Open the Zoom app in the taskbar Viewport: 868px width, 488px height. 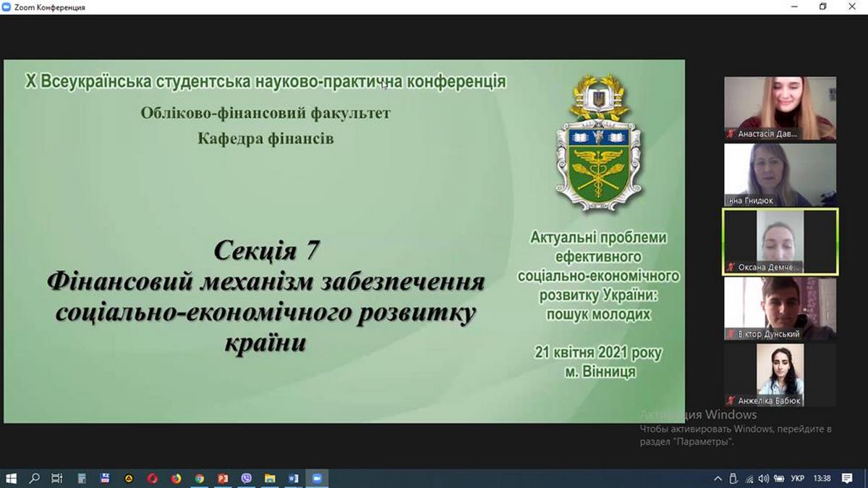click(x=316, y=479)
